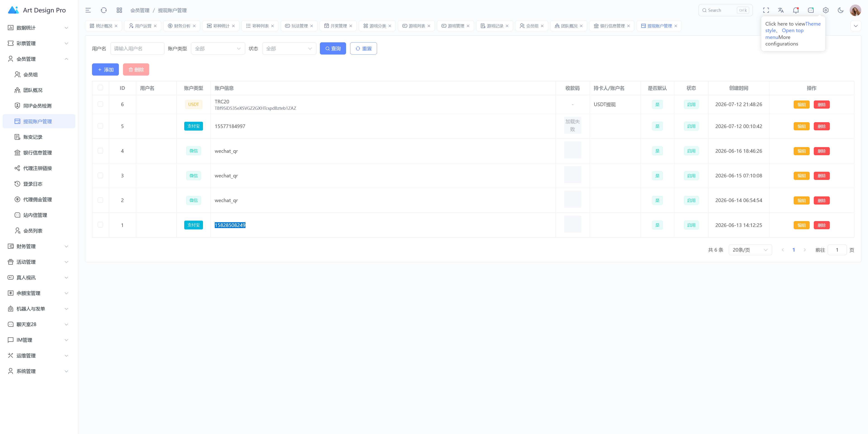This screenshot has height=434, width=868.
Task: Close the 财务分析 tab
Action: click(194, 26)
